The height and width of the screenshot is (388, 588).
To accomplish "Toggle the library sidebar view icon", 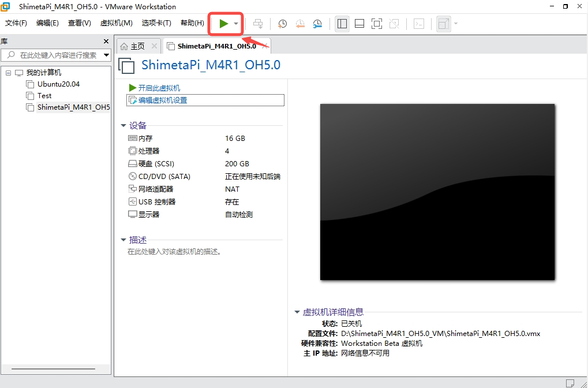I will click(x=342, y=24).
